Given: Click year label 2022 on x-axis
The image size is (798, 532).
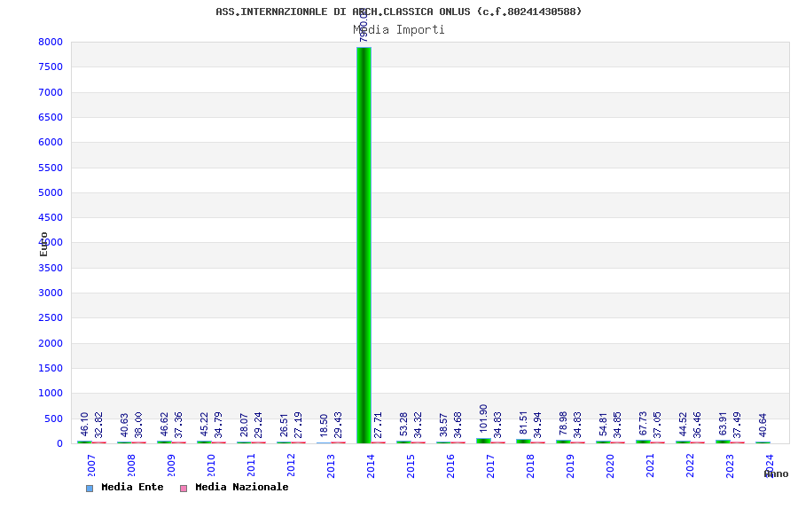Looking at the screenshot, I should [690, 465].
